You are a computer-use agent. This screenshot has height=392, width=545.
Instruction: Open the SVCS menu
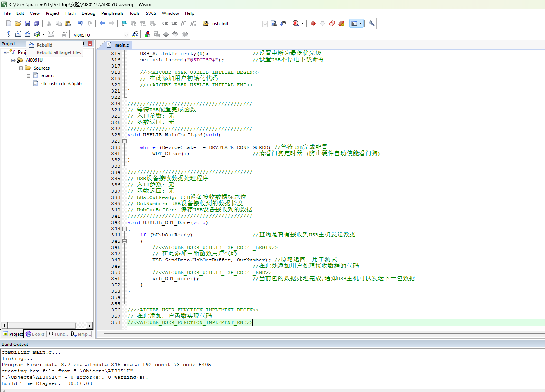pos(151,13)
